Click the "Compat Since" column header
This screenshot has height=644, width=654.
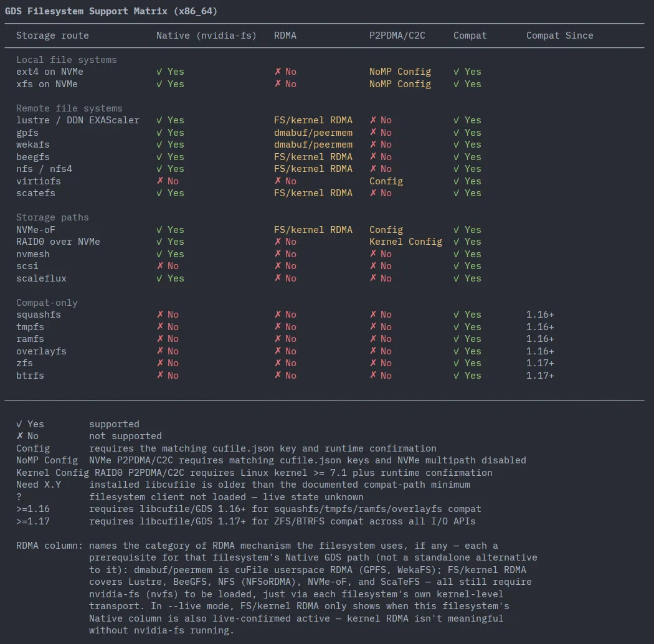tap(560, 36)
